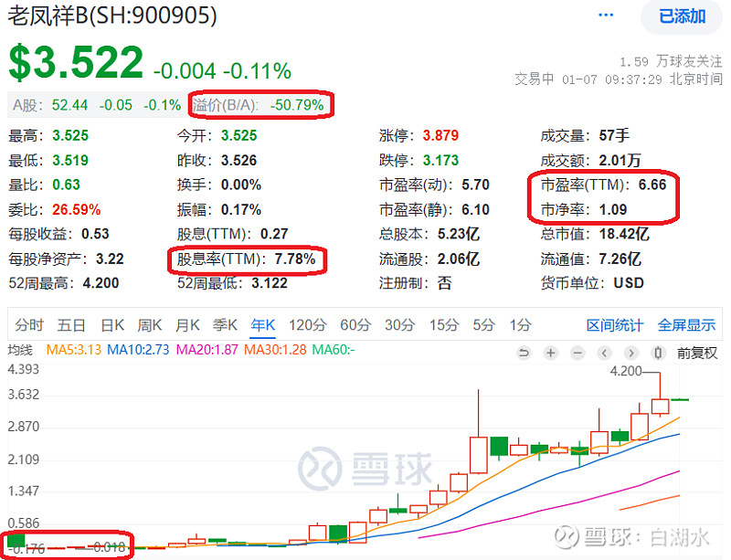Open the 季K chart tab
The image size is (731, 560).
pos(225,324)
